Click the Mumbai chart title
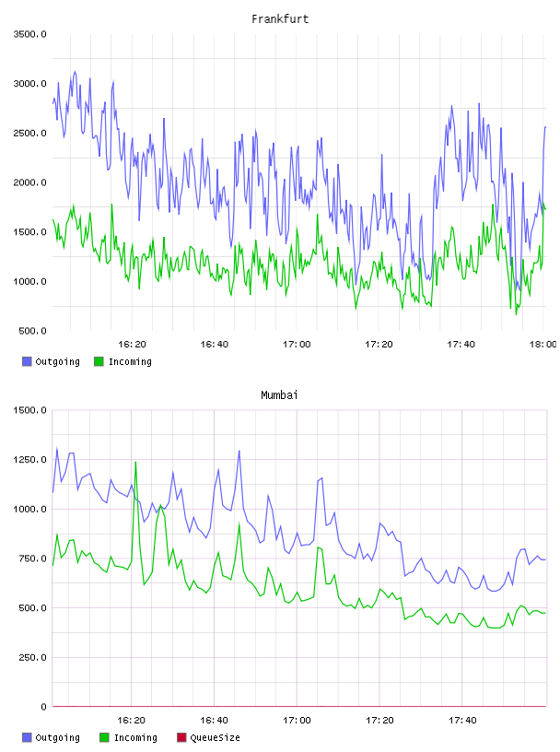Screen dimensions: 560x752 click(279, 395)
